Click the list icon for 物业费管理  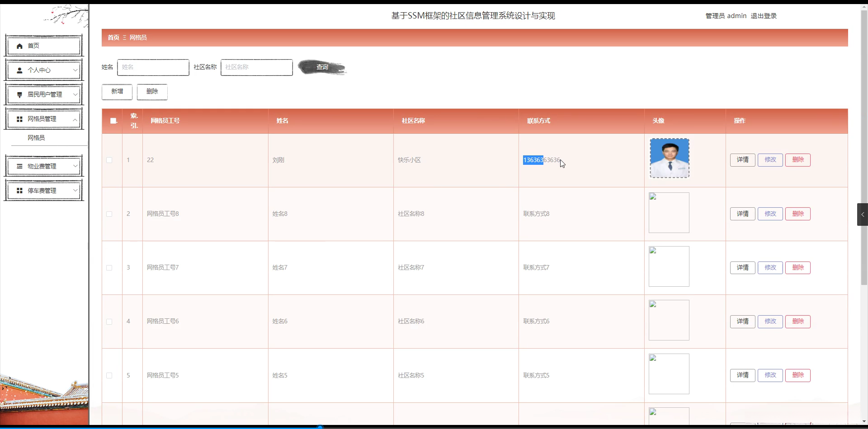(x=19, y=166)
